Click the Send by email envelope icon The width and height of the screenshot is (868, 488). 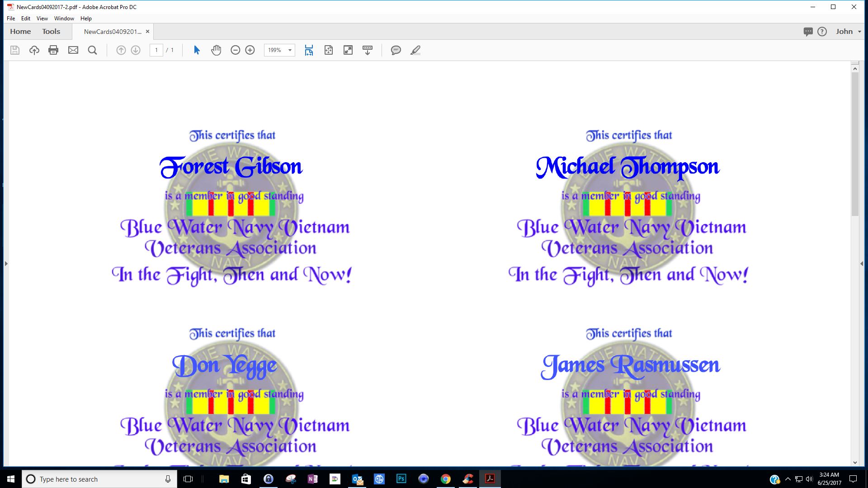(73, 50)
